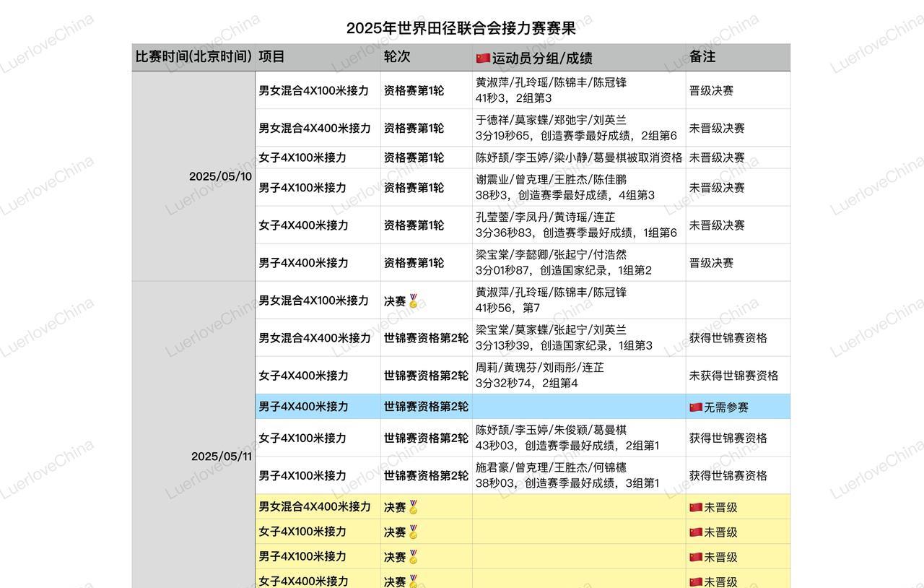924x588 pixels.
Task: Click the disqualified roster 陈妤颉/李玉婷/梁小静/葛曼棋被取消资格
Action: point(579,157)
